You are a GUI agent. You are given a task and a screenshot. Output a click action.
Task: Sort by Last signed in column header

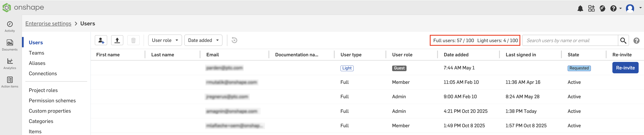tap(521, 55)
